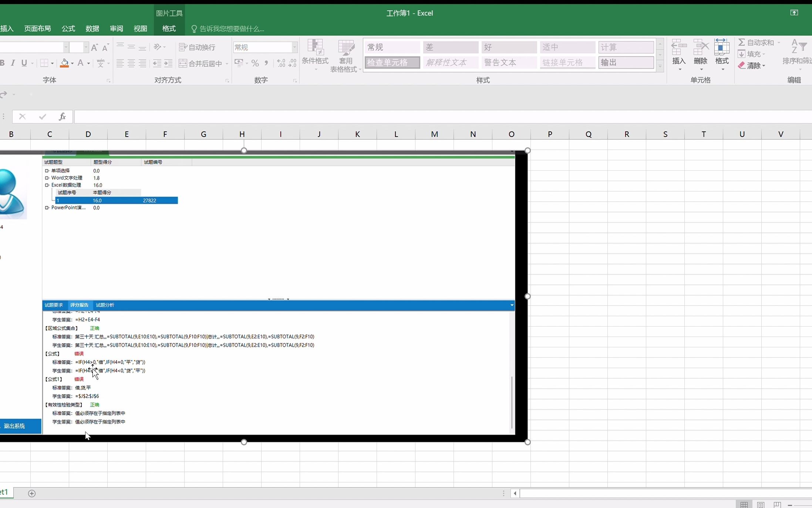The width and height of the screenshot is (812, 508).
Task: Switch to page layout view in status bar
Action: pyautogui.click(x=761, y=505)
